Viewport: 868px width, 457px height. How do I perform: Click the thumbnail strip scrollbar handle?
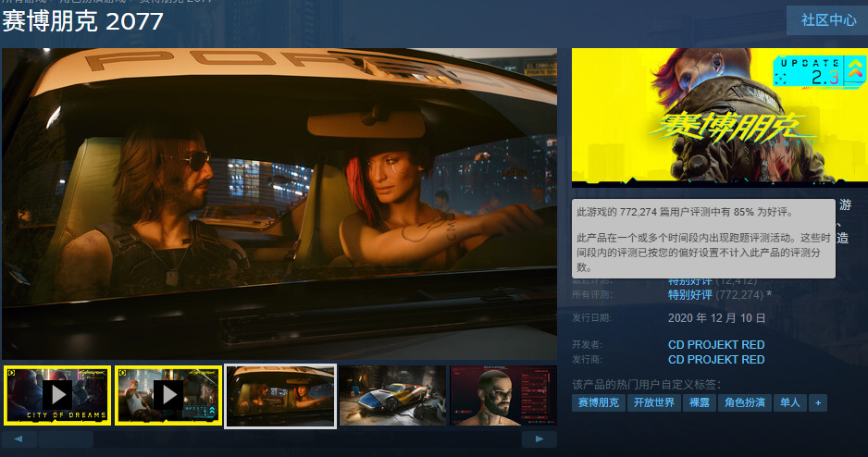(x=66, y=438)
